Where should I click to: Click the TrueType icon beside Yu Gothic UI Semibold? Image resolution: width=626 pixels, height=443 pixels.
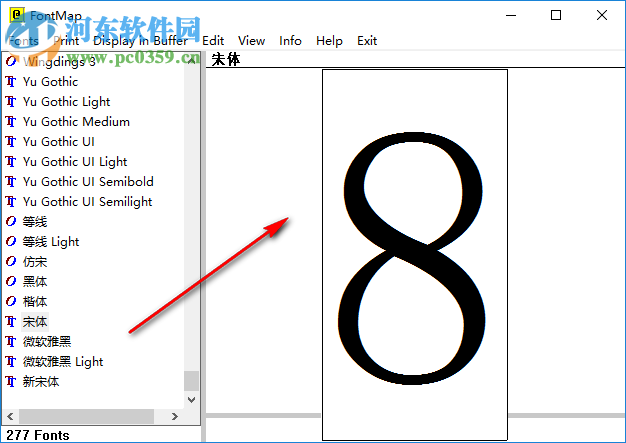click(x=11, y=181)
